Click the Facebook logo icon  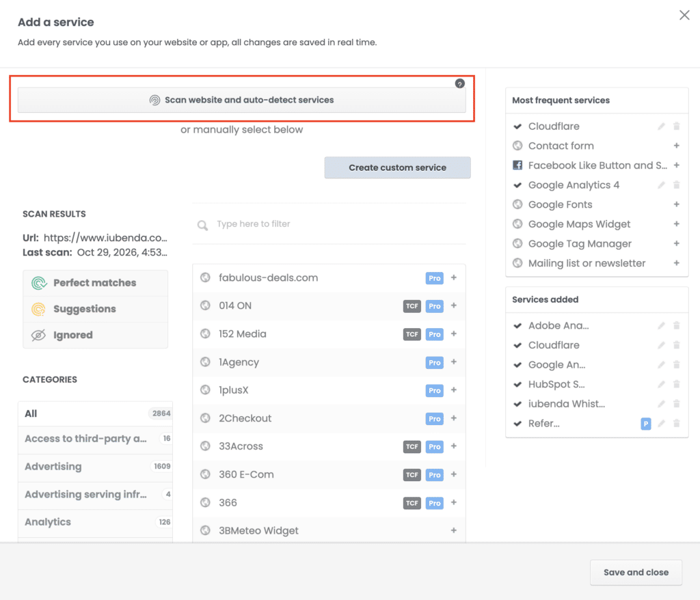point(517,165)
